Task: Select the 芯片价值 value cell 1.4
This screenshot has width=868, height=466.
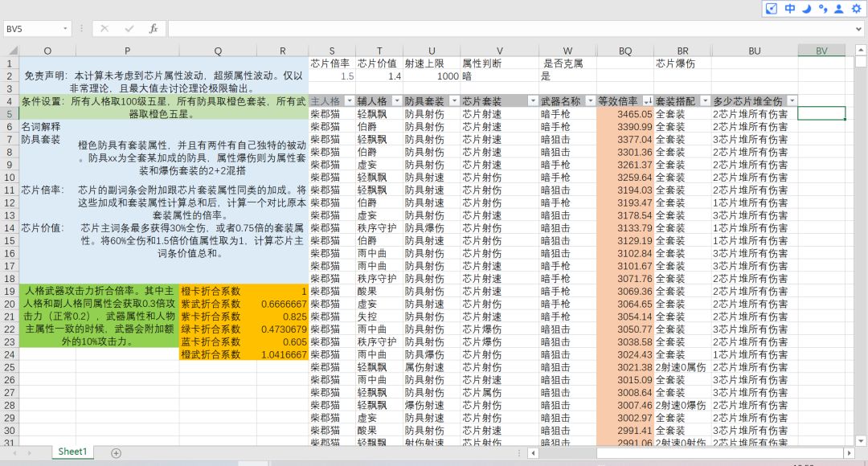Action: tap(379, 76)
